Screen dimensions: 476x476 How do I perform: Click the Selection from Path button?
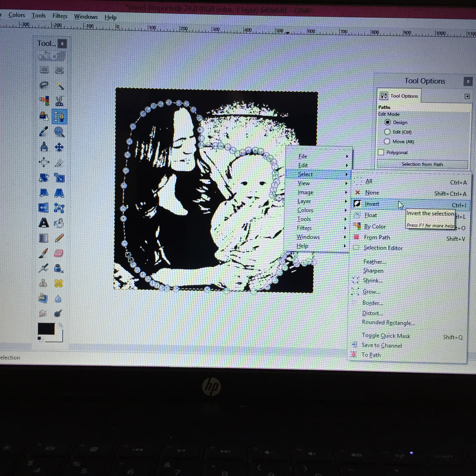[x=422, y=164]
